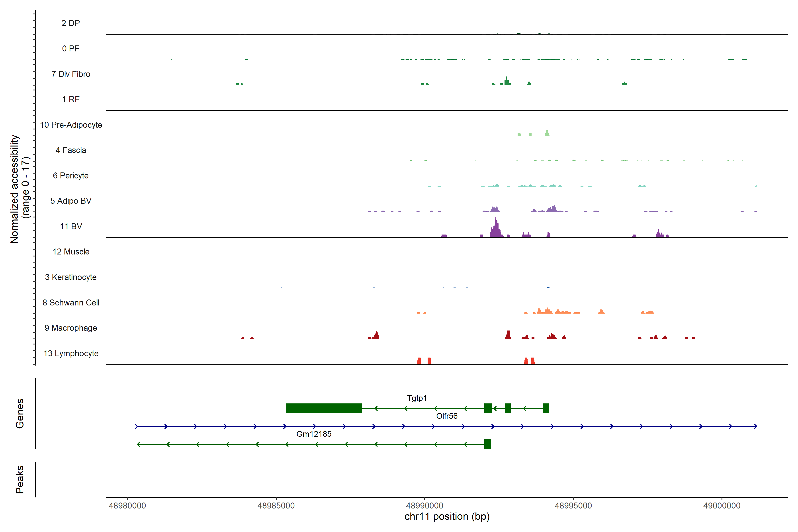Viewport: 798px width, 532px height.
Task: Click the 48990000 axis tick label
Action: click(424, 506)
